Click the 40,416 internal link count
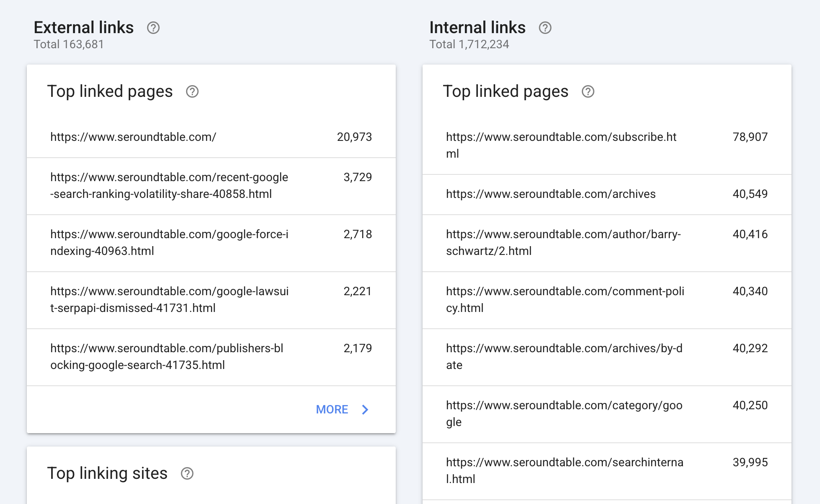The width and height of the screenshot is (820, 504). 750,234
